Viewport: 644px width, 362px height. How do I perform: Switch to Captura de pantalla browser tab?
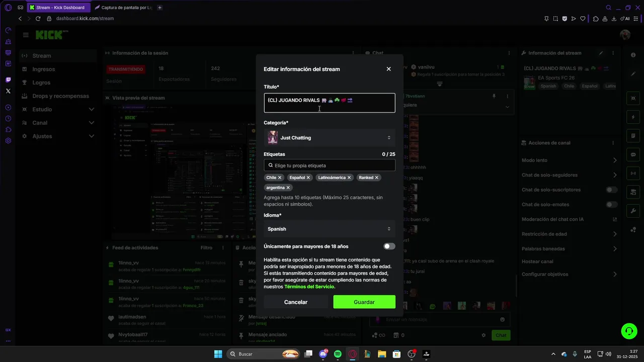[x=123, y=8]
